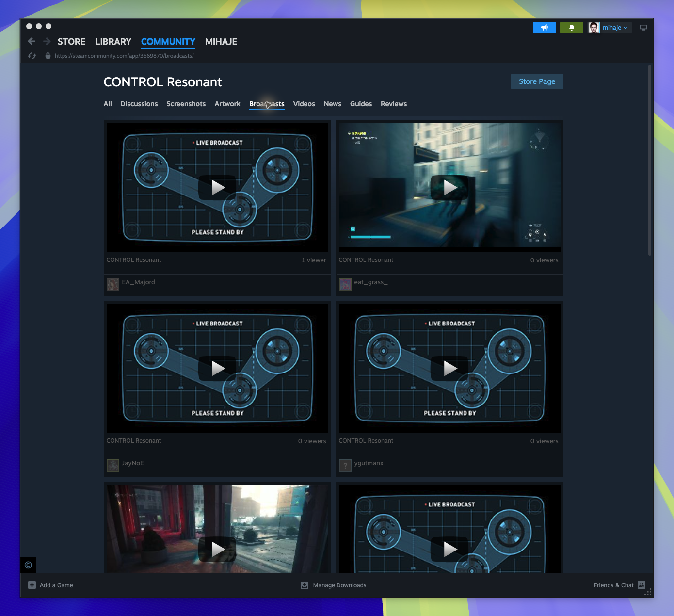Switch to the Artwork tab
Viewport: 674px width, 616px height.
coord(227,104)
